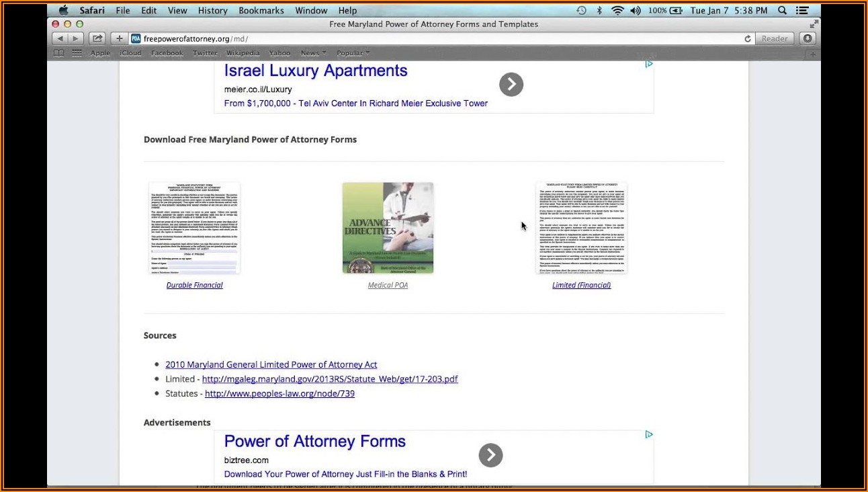Open the Durable Financial link
Viewport: 868px width, 492px height.
[194, 285]
